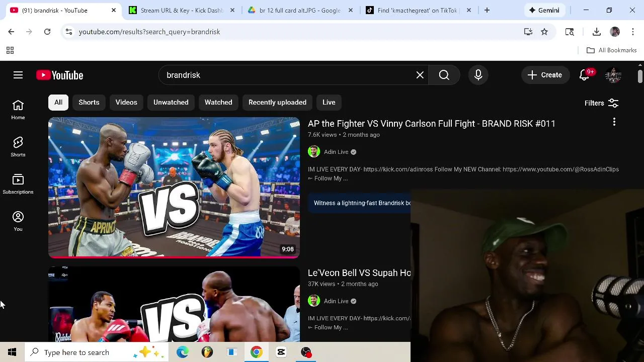Screen dimensions: 644x362
Task: Open Subscriptions in the sidebar
Action: (18, 184)
